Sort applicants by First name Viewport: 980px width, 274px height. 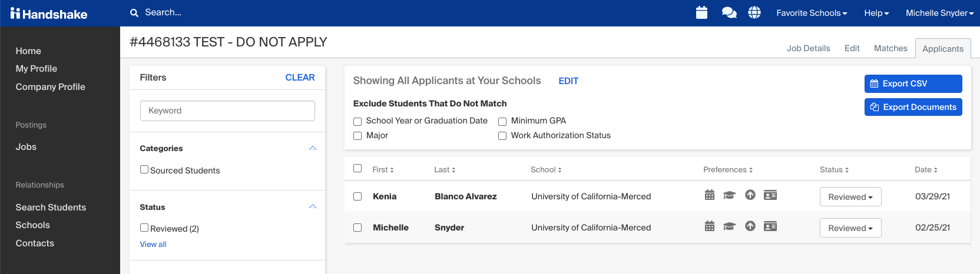click(x=383, y=169)
